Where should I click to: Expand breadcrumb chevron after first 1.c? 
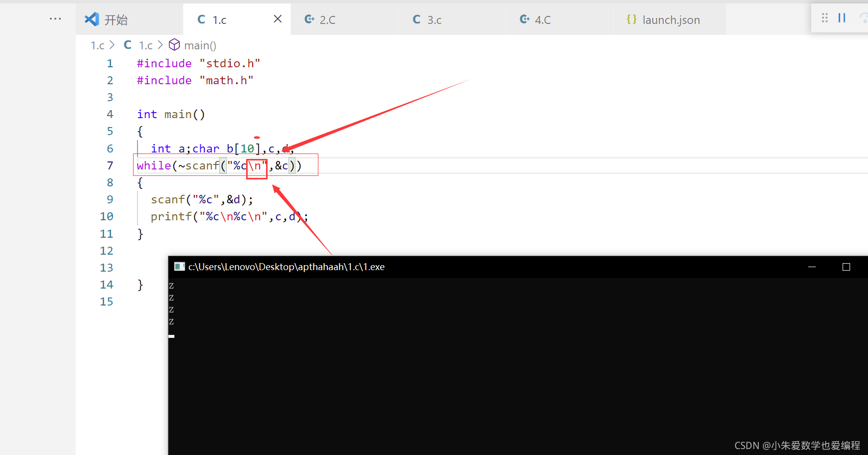tap(112, 45)
